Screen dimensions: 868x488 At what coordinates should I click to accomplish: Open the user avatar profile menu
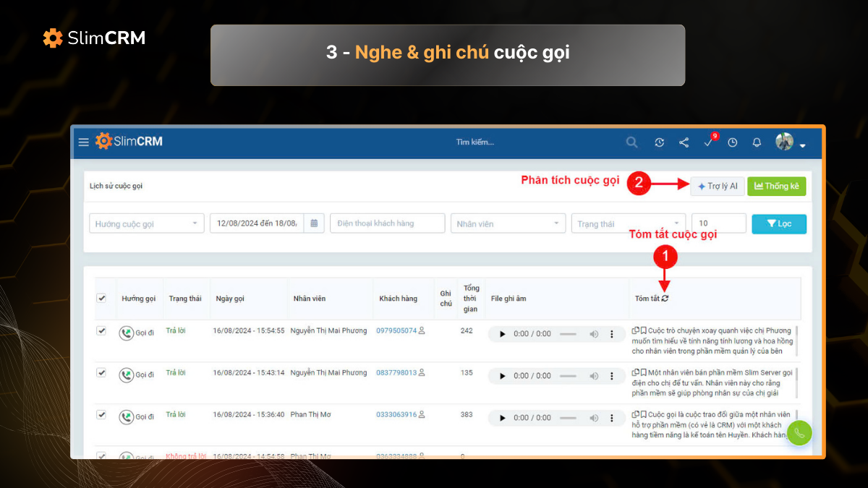tap(783, 142)
